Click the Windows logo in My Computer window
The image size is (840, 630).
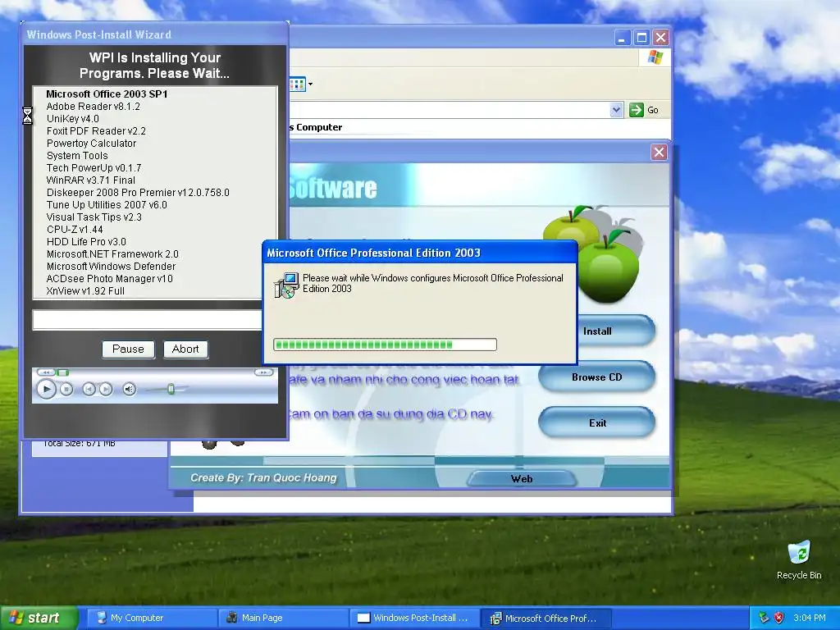[655, 57]
